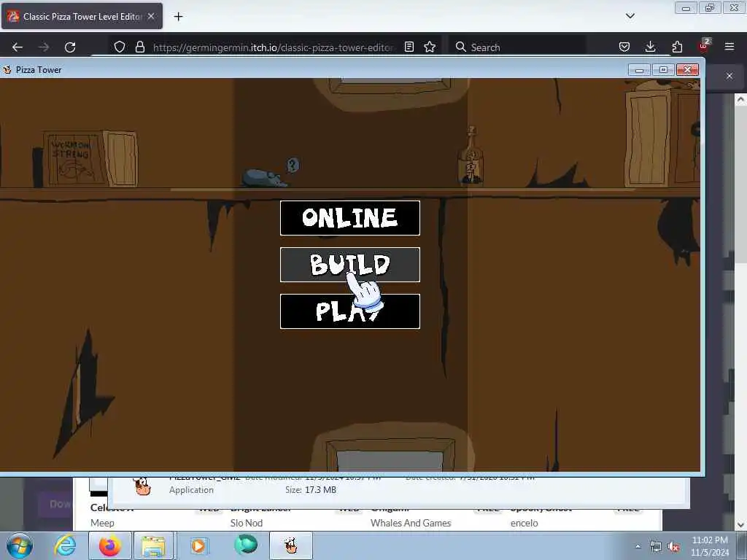This screenshot has width=747, height=560.
Task: Expand the list all tabs chevron
Action: click(x=630, y=16)
